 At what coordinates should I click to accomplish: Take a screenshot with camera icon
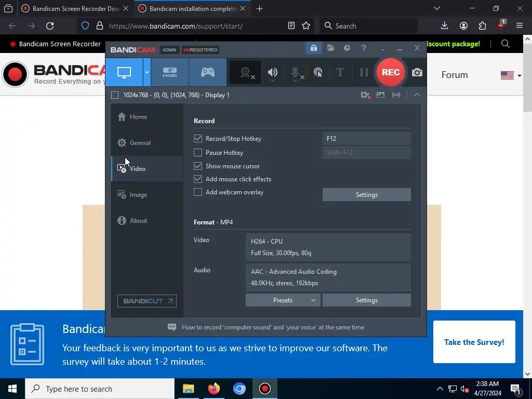[417, 72]
